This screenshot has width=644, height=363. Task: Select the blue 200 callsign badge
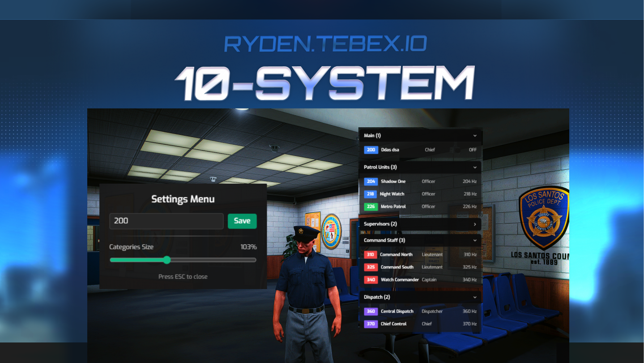coord(371,150)
